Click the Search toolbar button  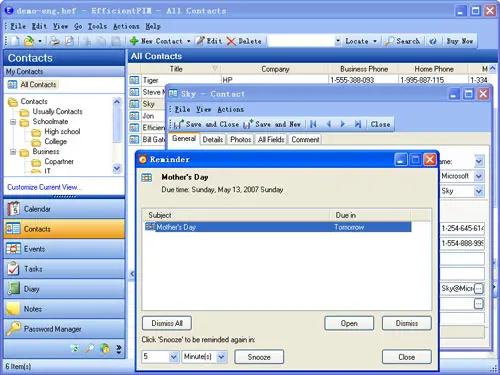point(402,41)
